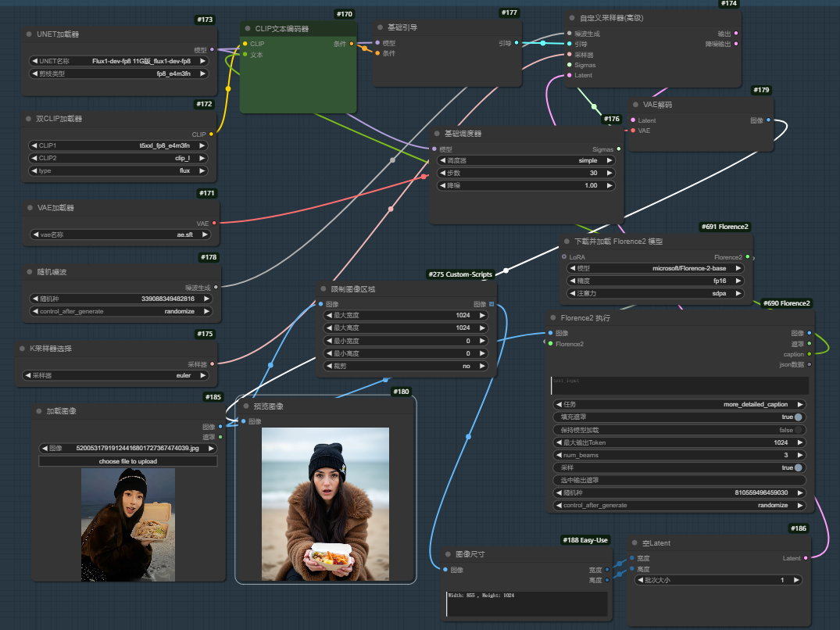
Task: Click the caption output port on Florence2 执行
Action: pos(809,353)
